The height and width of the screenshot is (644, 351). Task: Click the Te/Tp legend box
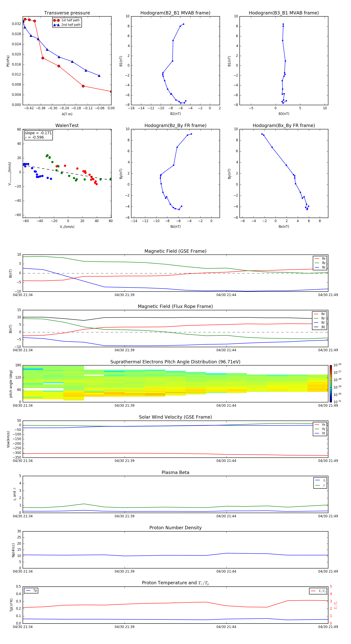click(x=318, y=591)
